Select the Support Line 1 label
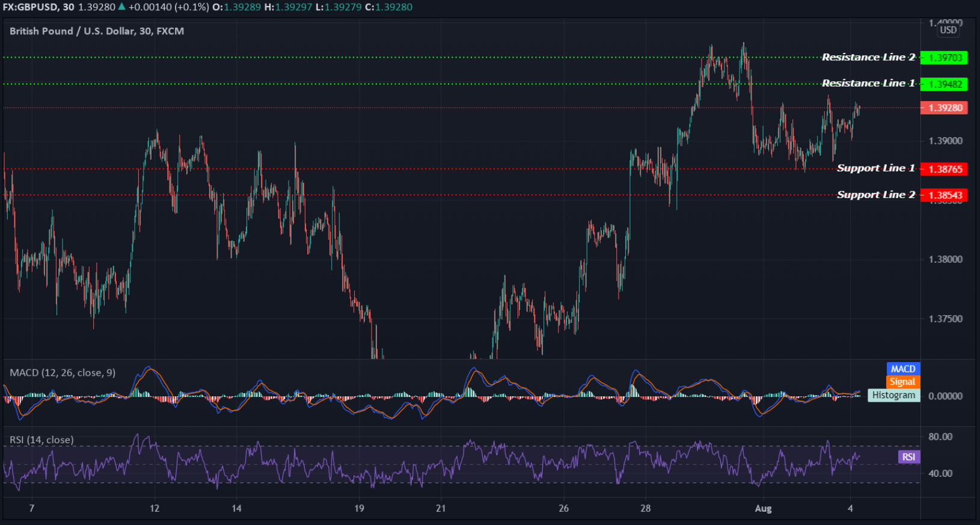 [876, 168]
